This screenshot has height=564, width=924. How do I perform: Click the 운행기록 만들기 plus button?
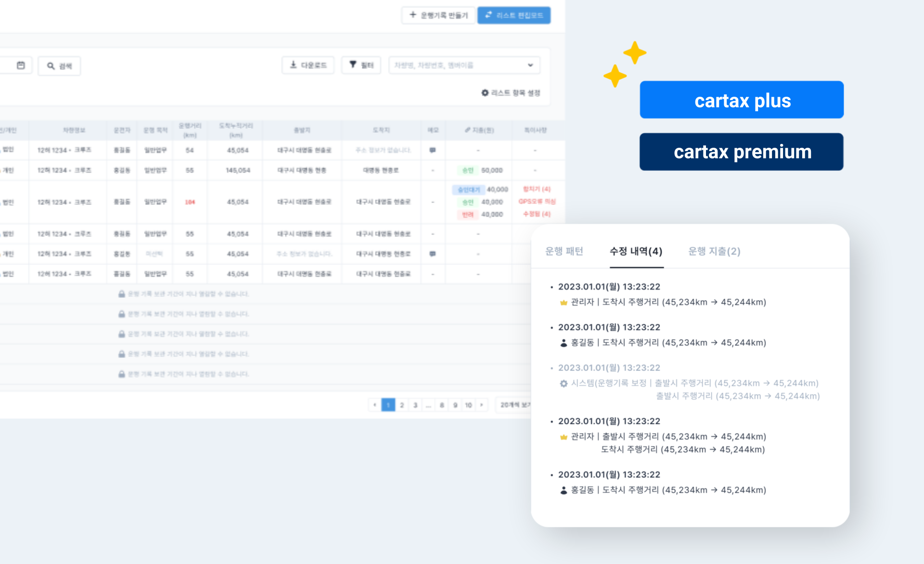click(x=438, y=15)
